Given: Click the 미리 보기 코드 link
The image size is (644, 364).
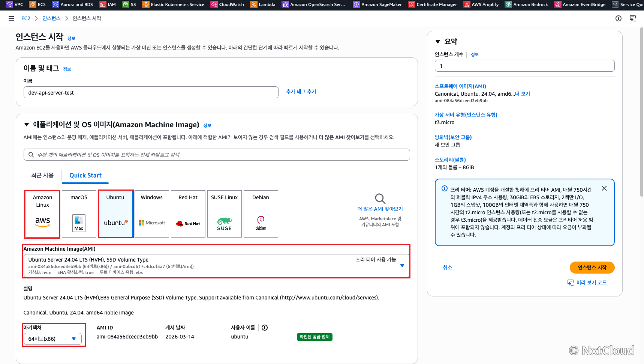Looking at the screenshot, I should 591,283.
